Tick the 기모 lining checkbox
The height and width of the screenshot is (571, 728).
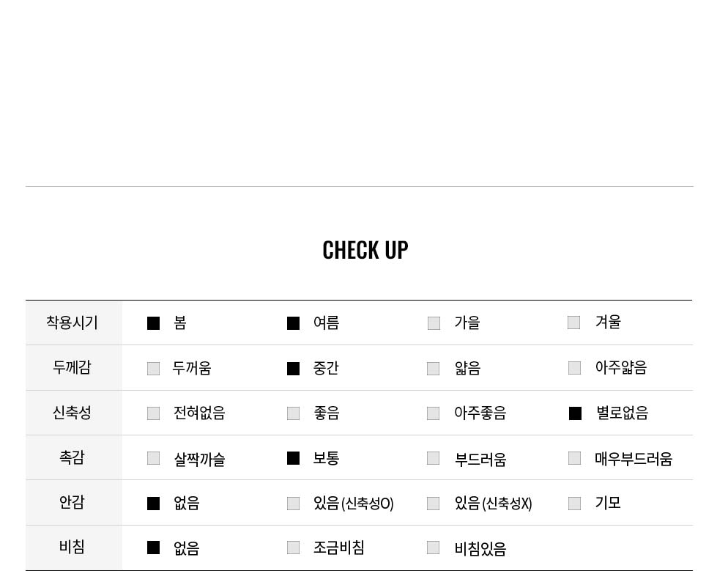coord(574,503)
